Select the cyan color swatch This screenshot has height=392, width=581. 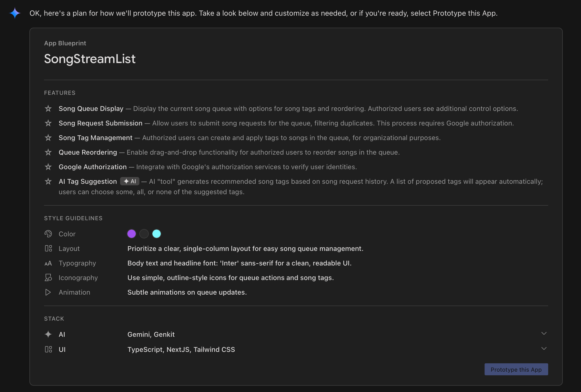pyautogui.click(x=157, y=234)
